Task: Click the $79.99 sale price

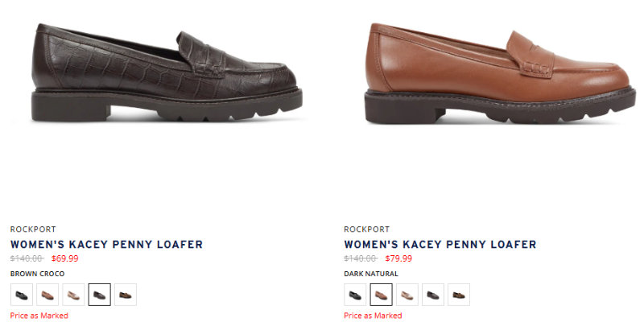Action: click(398, 258)
